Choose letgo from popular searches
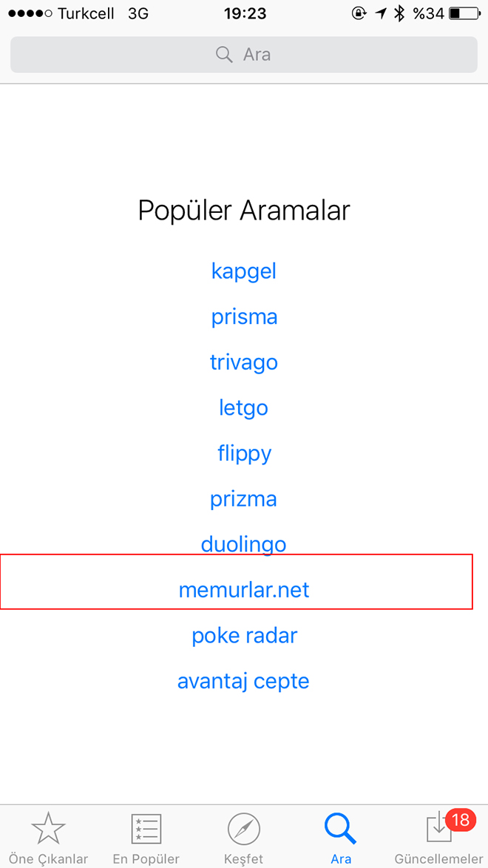The height and width of the screenshot is (868, 488). pos(244,408)
